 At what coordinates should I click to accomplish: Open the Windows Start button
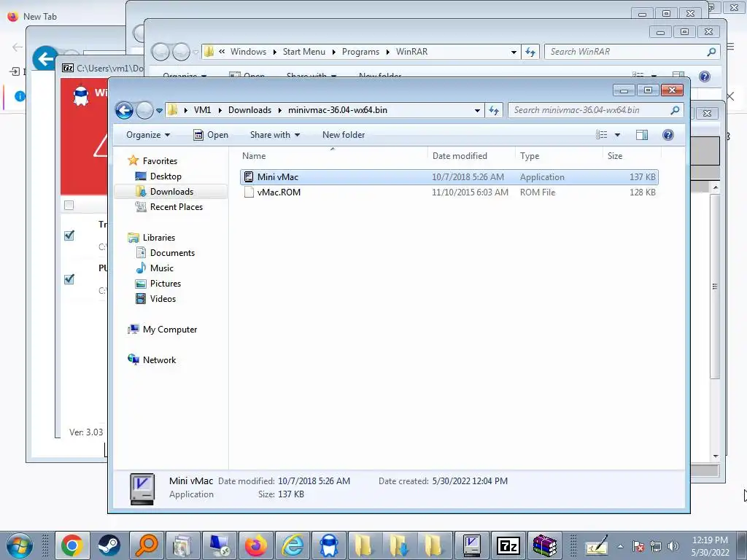point(19,545)
